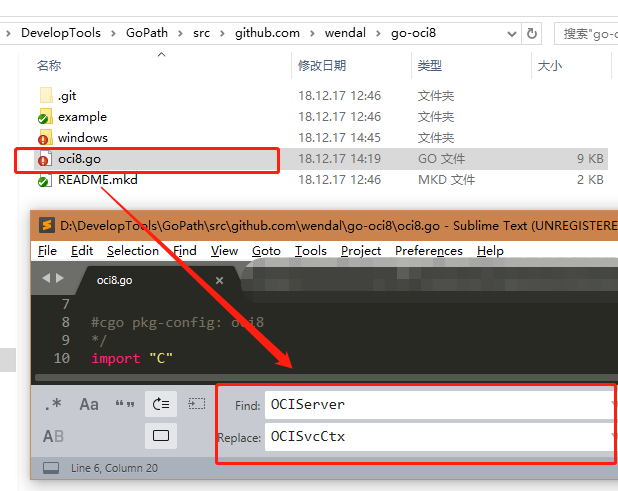Screen dimensions: 618x491
Task: Open the Goto menu
Action: coord(266,251)
